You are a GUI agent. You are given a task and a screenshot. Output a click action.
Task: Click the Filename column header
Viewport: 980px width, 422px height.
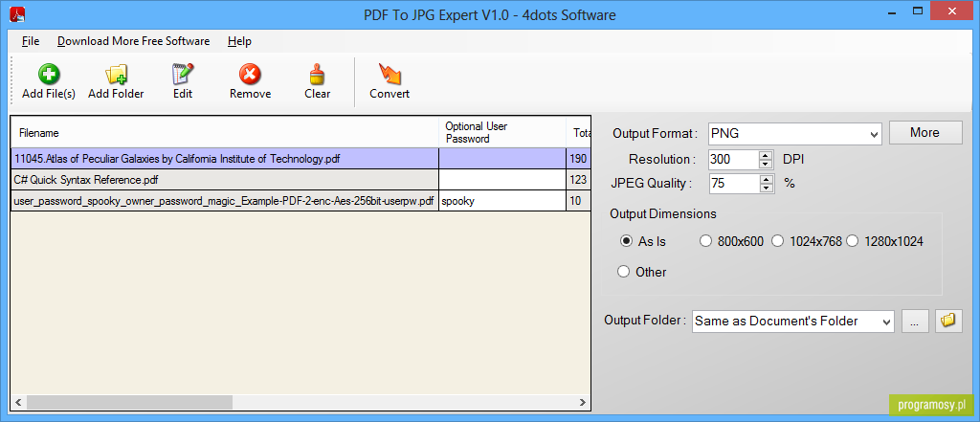click(x=225, y=133)
